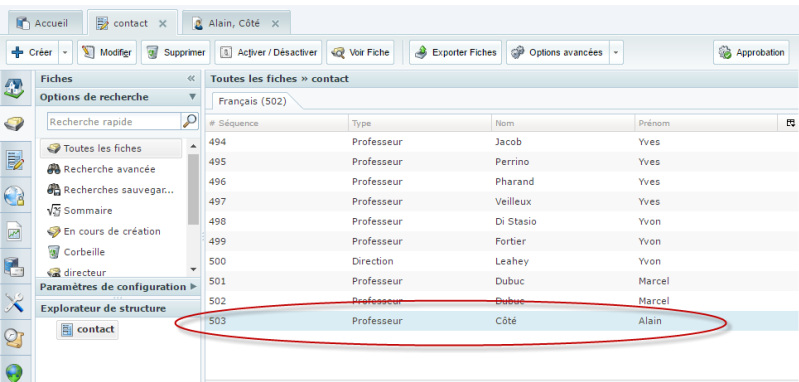
Task: Click Activer / Désactiver button
Action: click(x=269, y=52)
